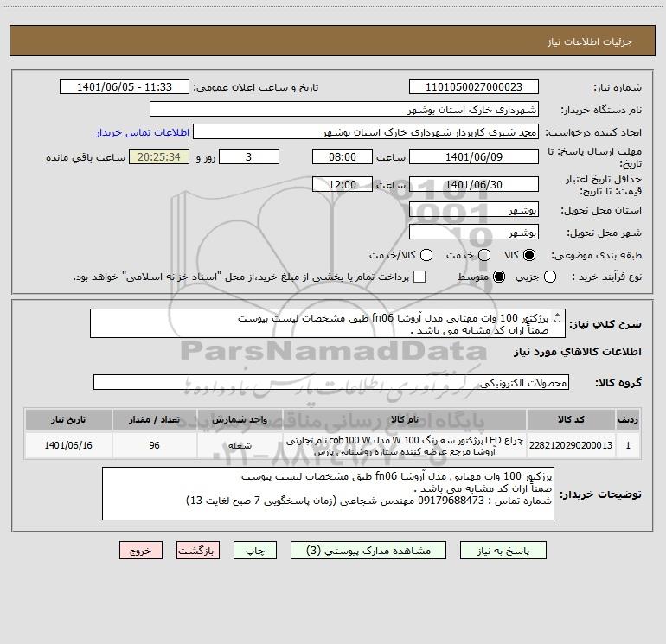666x644 pixels.
Task: Click the واحد شمارش column header
Action: (240, 419)
